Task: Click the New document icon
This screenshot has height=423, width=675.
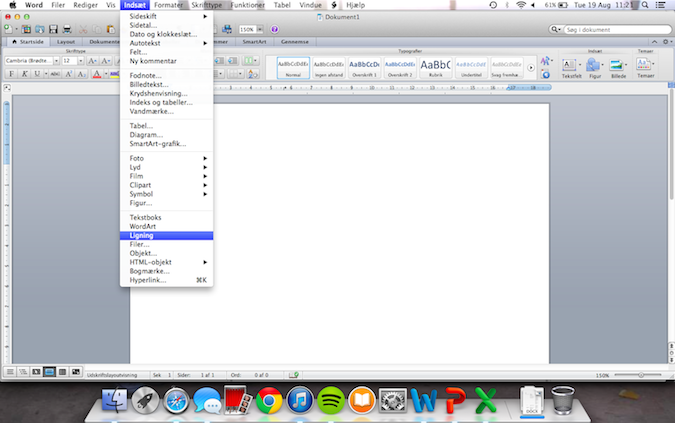Action: pyautogui.click(x=8, y=29)
